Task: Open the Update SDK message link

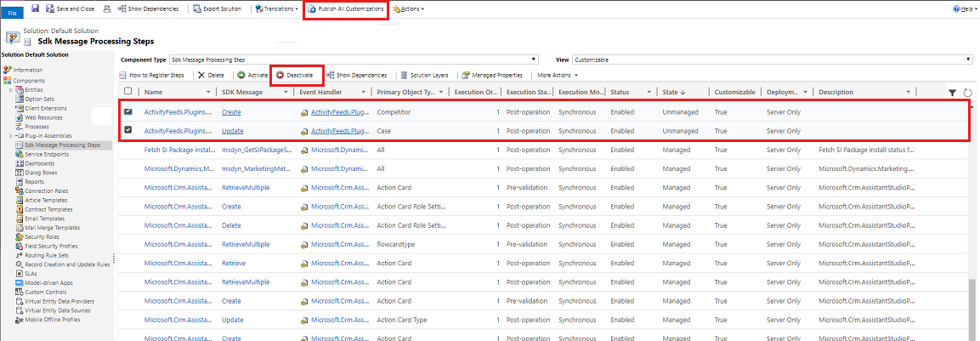Action: (x=232, y=131)
